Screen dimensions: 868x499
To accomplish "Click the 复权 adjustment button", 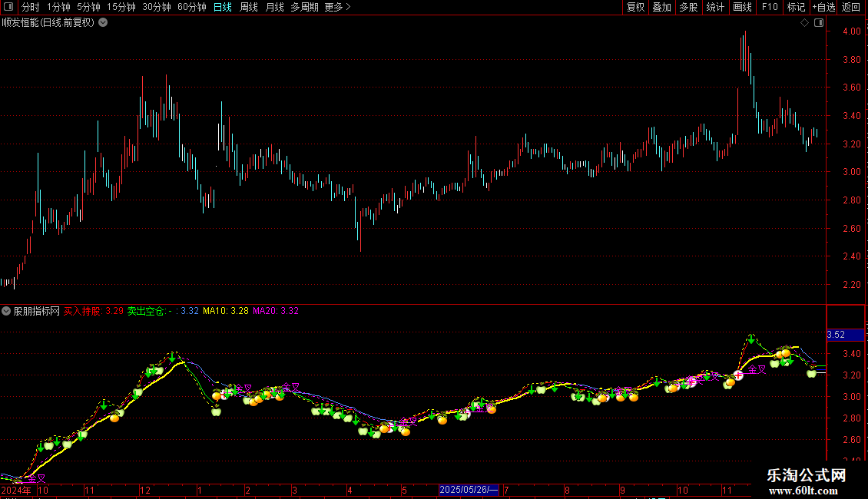I will click(x=635, y=7).
